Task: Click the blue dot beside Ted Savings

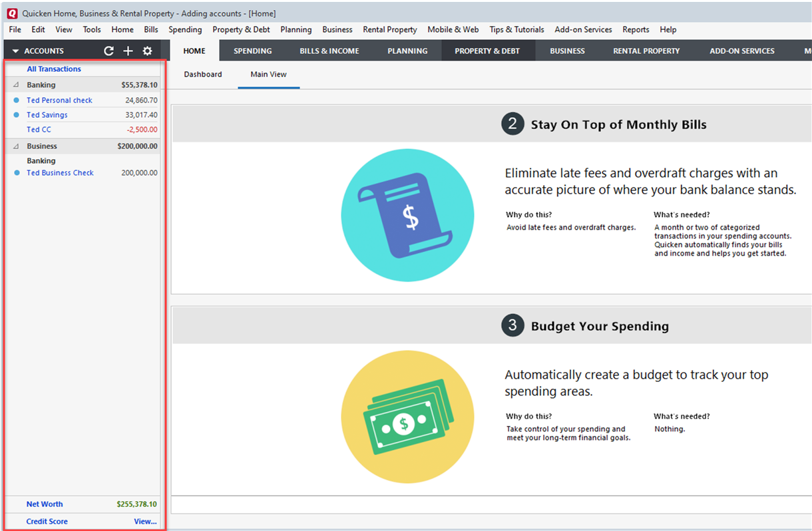Action: [x=17, y=115]
